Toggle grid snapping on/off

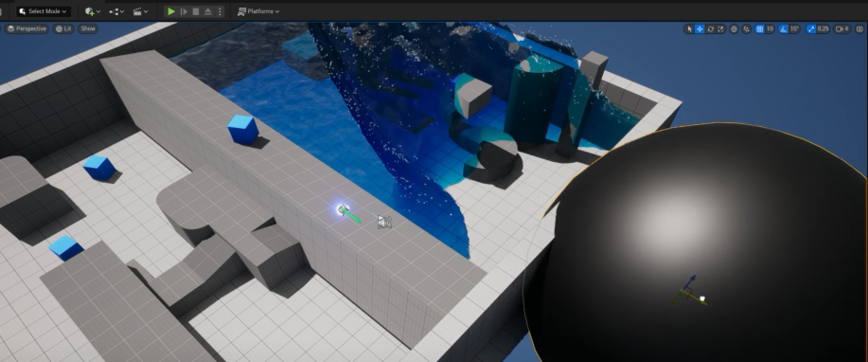click(x=759, y=28)
